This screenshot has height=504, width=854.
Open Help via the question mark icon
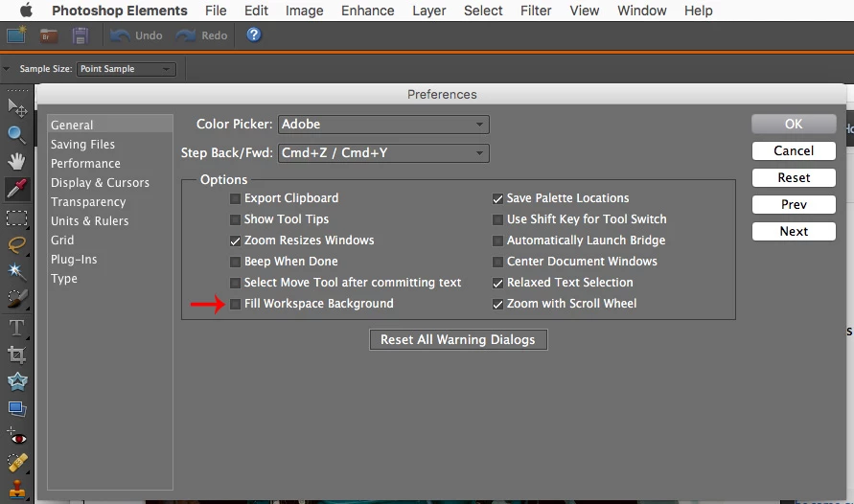254,34
